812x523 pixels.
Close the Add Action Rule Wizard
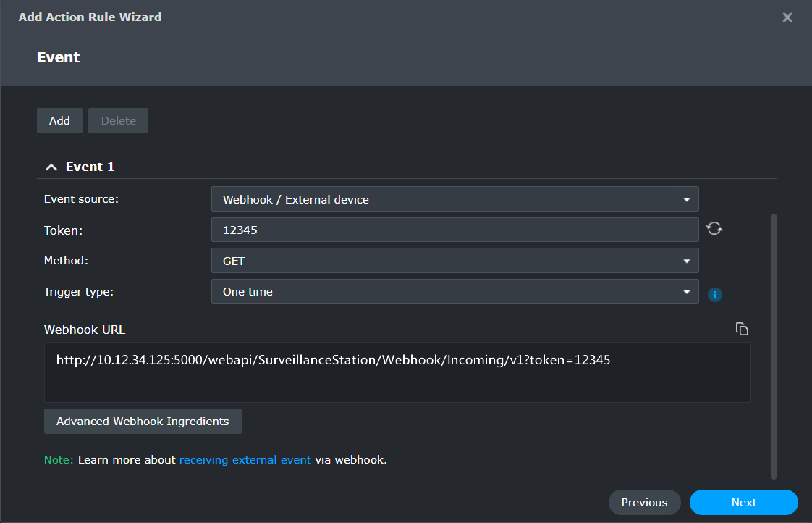(787, 17)
